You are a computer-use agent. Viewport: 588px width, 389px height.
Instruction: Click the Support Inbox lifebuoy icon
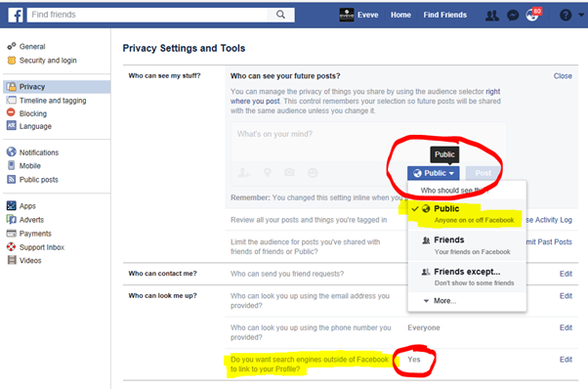point(12,247)
